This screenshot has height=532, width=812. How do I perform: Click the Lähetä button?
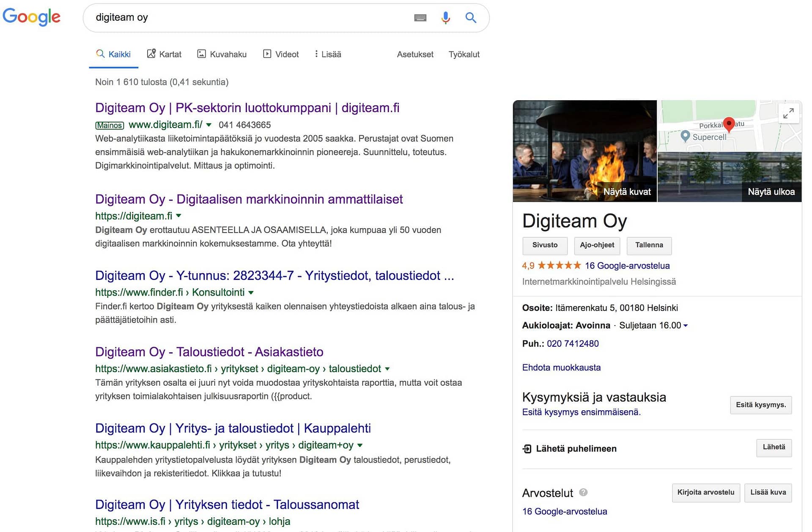pyautogui.click(x=774, y=447)
